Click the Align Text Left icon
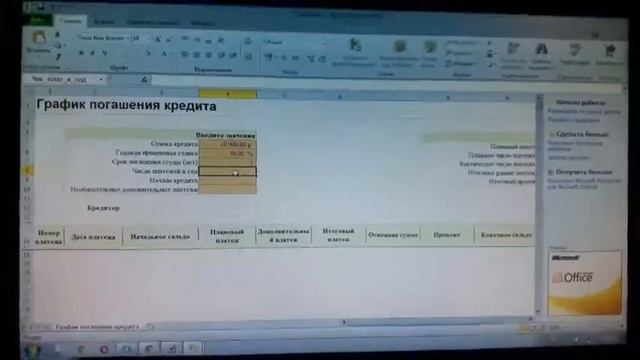 (x=184, y=55)
